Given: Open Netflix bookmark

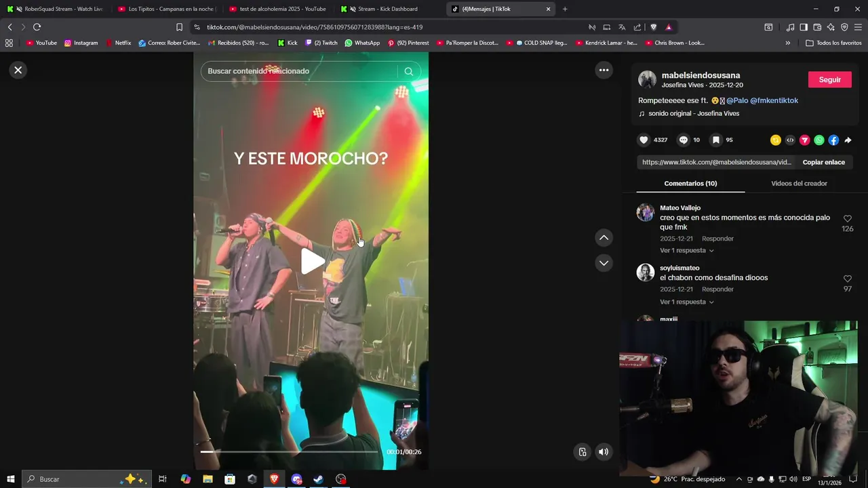Looking at the screenshot, I should click(x=118, y=43).
